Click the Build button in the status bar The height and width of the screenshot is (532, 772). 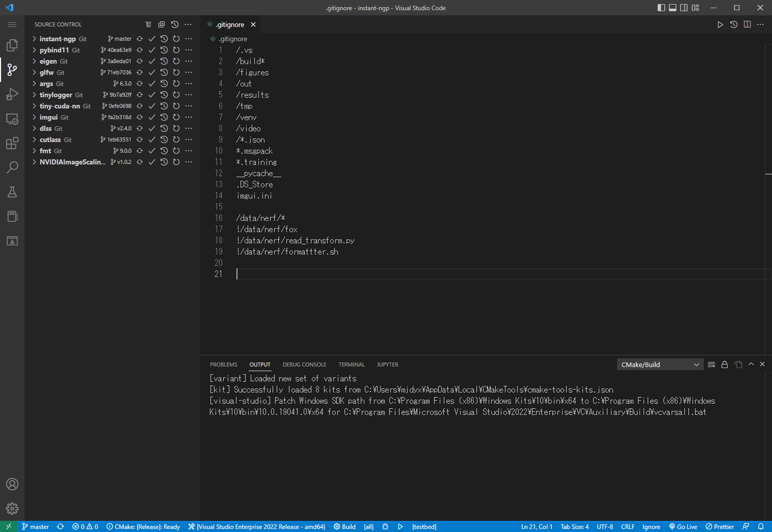[x=345, y=527]
